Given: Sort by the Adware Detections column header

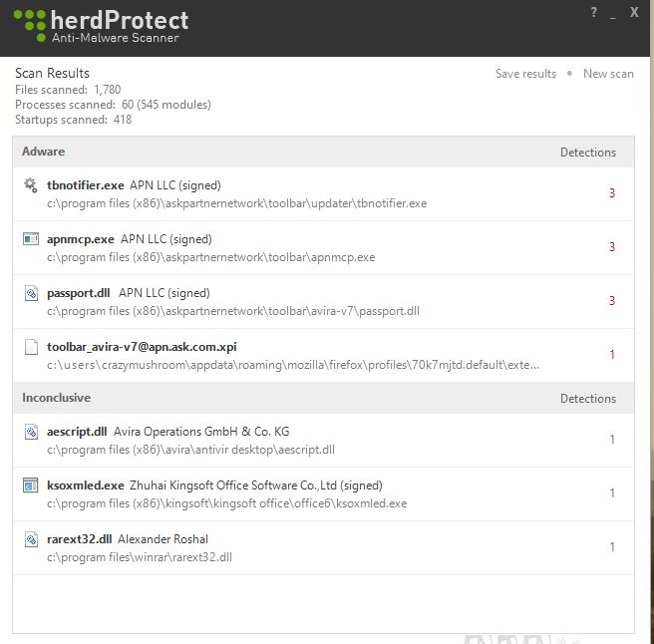Looking at the screenshot, I should [x=587, y=153].
